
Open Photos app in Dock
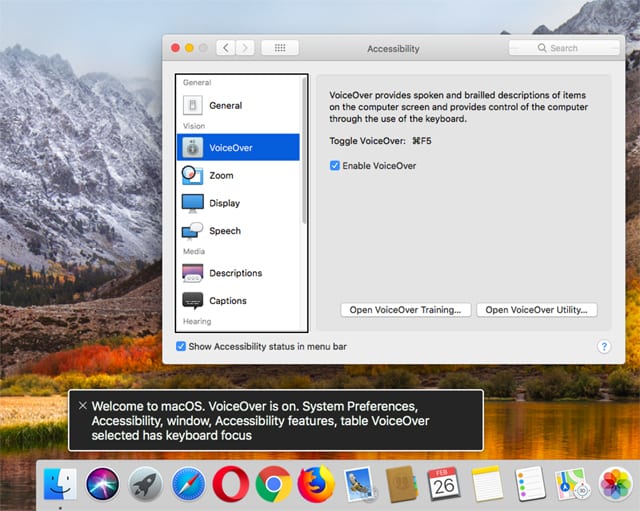tap(616, 484)
